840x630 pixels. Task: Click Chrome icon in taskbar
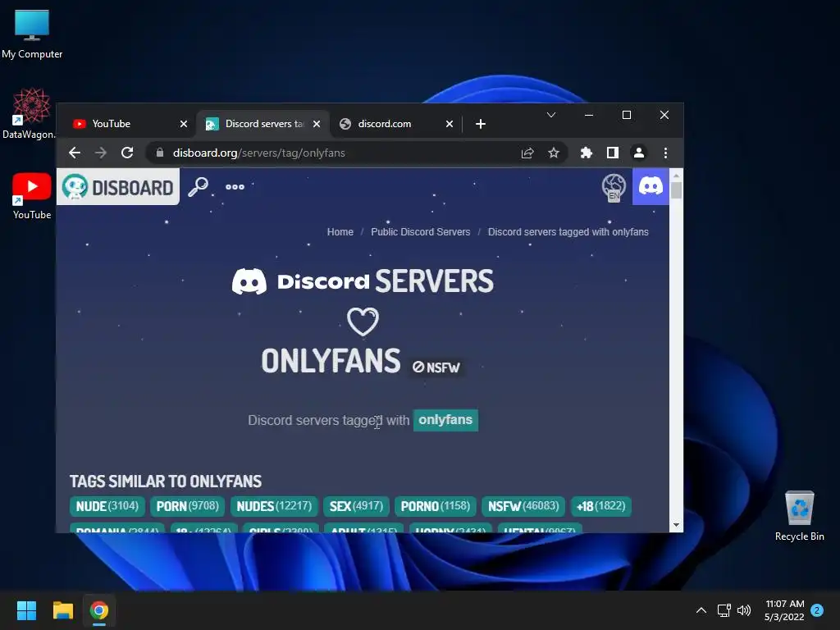99,610
